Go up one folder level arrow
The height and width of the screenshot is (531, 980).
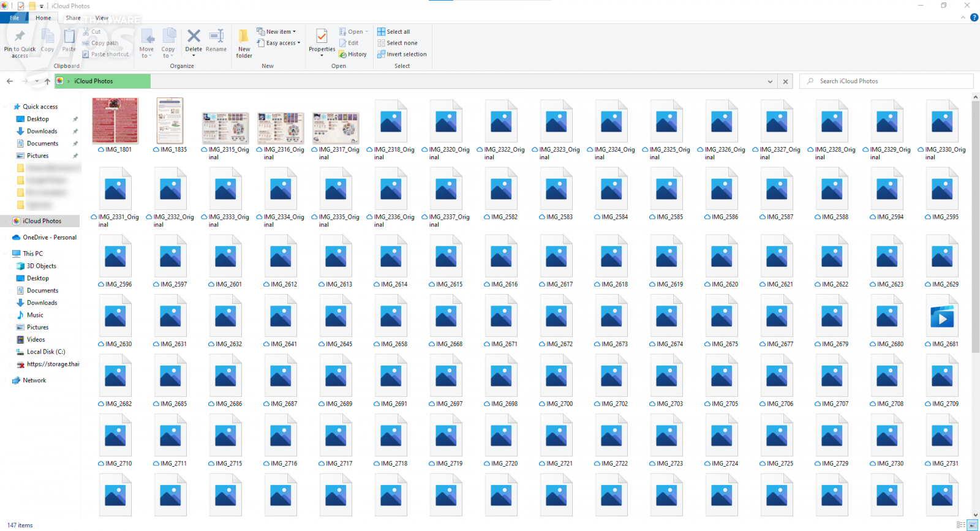(x=47, y=81)
